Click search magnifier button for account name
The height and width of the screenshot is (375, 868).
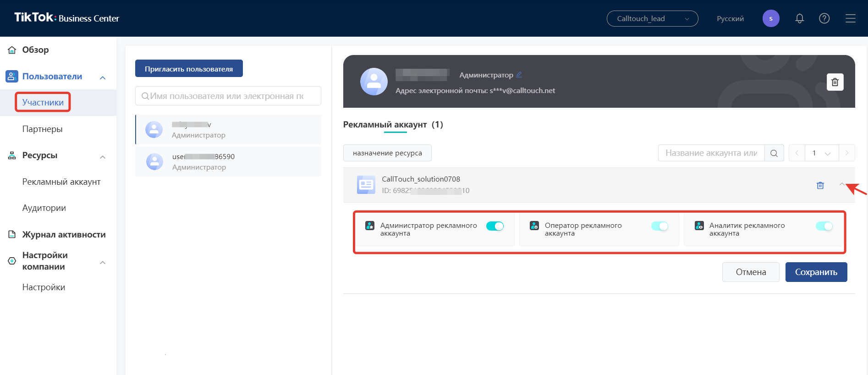click(774, 153)
